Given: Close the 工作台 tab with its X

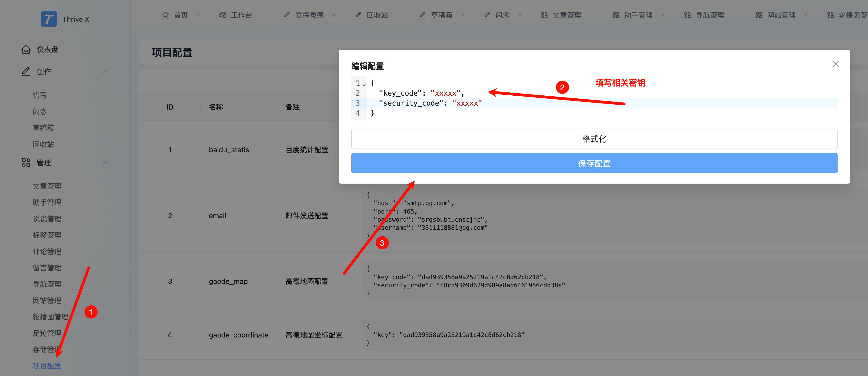Looking at the screenshot, I should click(262, 15).
